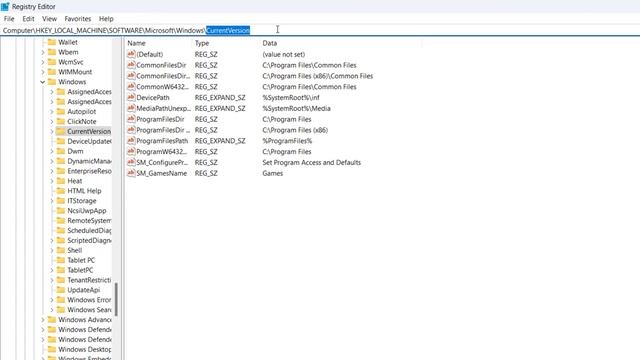Expand the Shell key
Screen dimensions: 640x360
tap(52, 250)
